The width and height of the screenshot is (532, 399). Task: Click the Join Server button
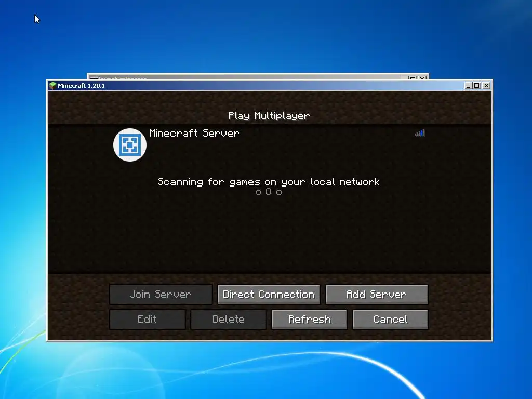161,294
